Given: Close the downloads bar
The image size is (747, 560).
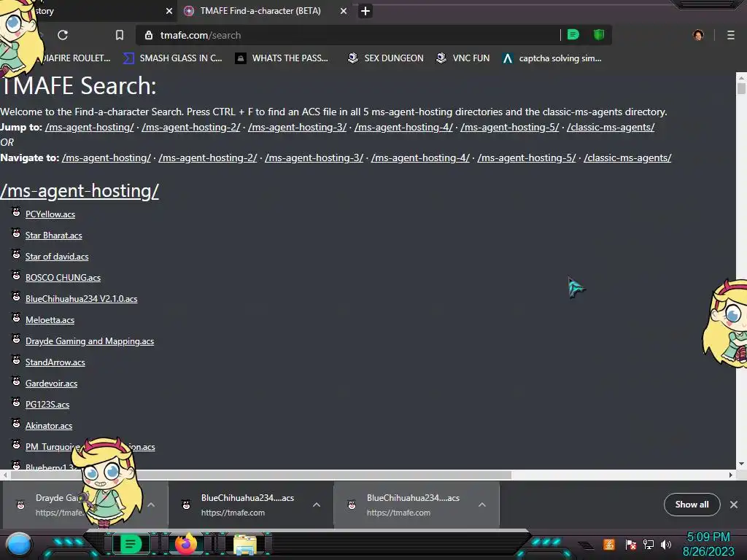Looking at the screenshot, I should [x=734, y=505].
